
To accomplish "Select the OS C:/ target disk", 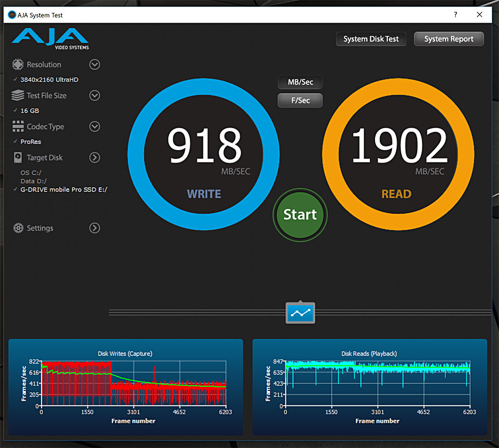I will [31, 173].
